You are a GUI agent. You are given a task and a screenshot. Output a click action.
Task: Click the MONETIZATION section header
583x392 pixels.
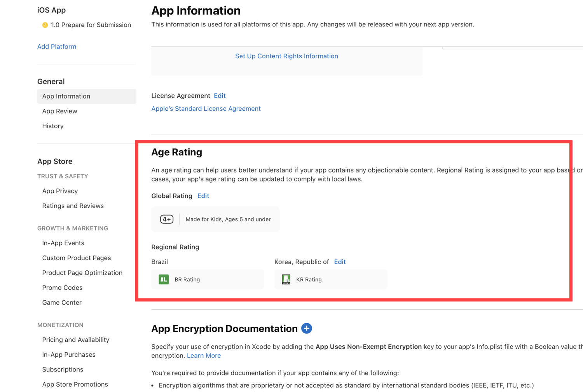[x=60, y=325]
